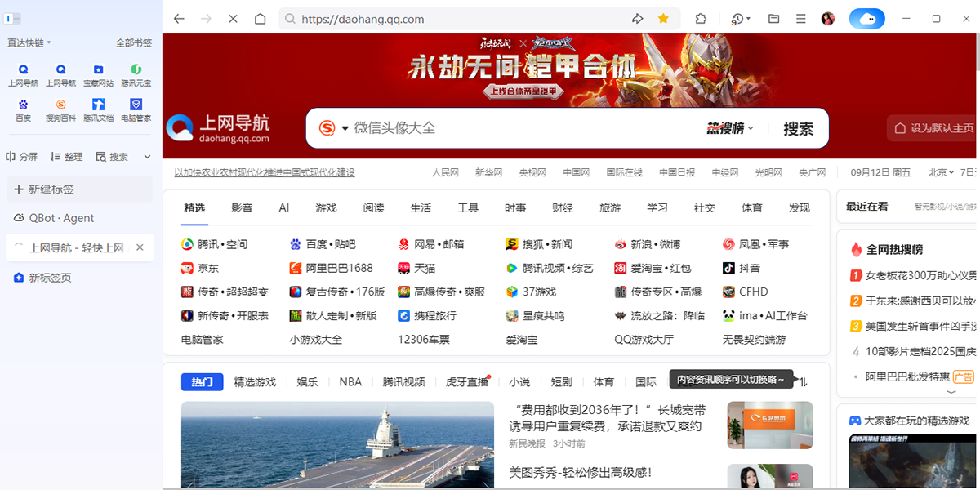Switch to the 短剧 news tab
The height and width of the screenshot is (490, 980).
coord(561,381)
